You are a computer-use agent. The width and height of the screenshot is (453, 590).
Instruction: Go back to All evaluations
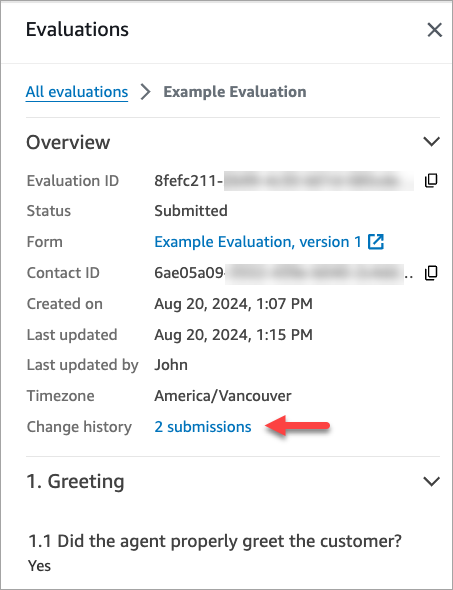tap(77, 92)
